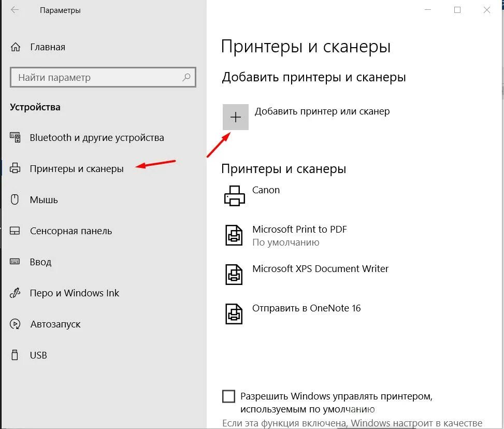Viewport: 504px width, 429px height.
Task: Select Отправить в OneNote 16 entry
Action: 306,308
